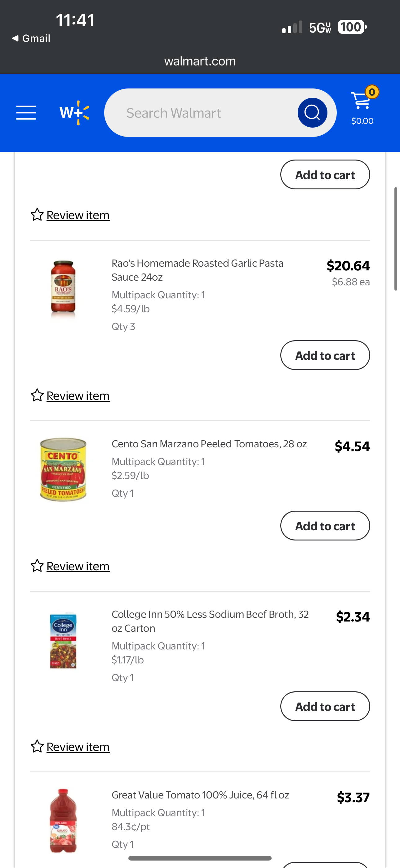
Task: Open Great Value Tomato Juice bottle image
Action: tap(63, 821)
